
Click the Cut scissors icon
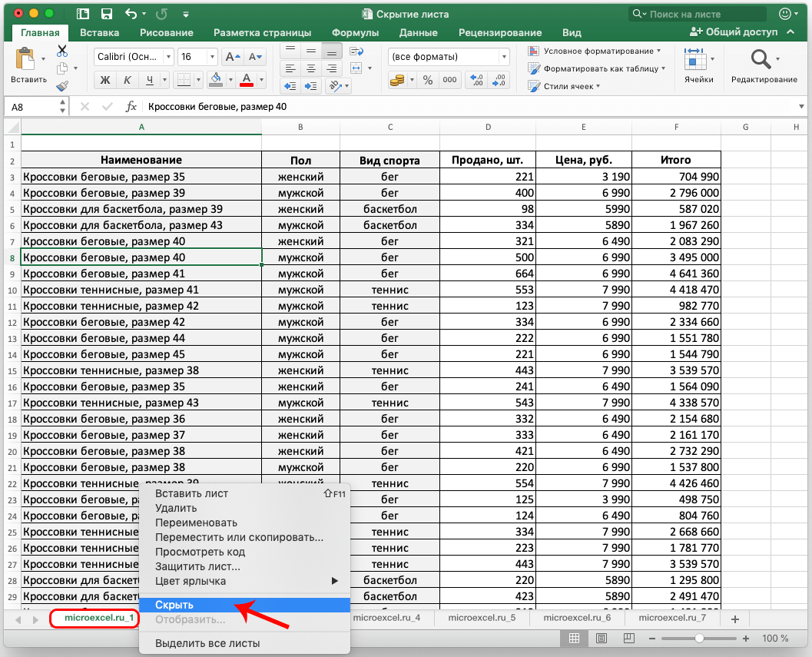point(62,51)
